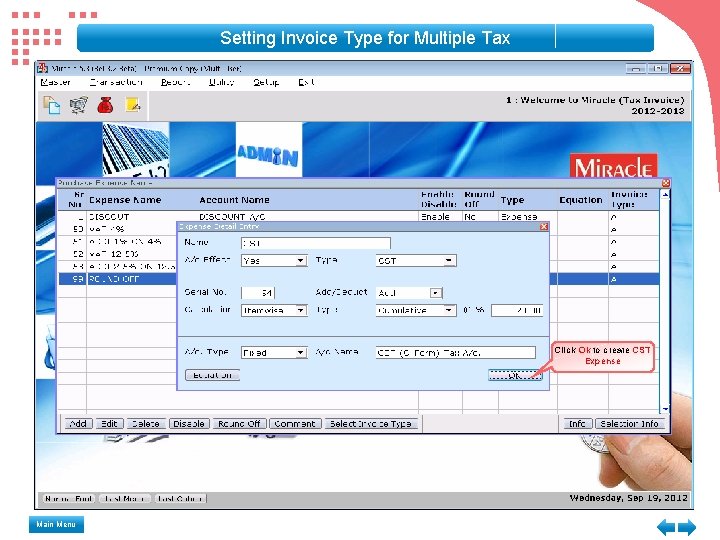Click the Add button
The width and height of the screenshot is (720, 540).
click(78, 424)
